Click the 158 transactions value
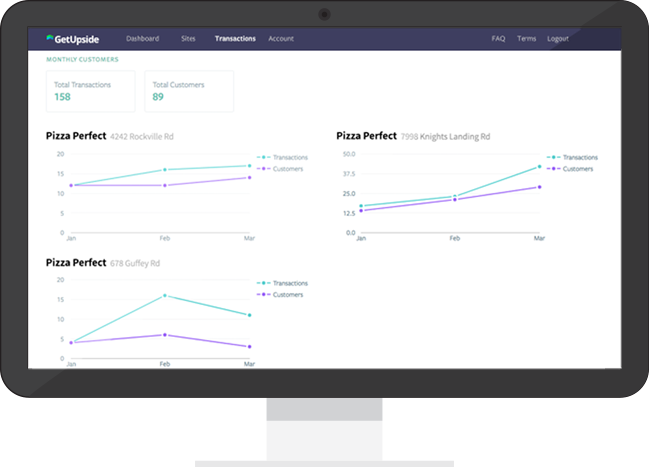 coord(62,97)
